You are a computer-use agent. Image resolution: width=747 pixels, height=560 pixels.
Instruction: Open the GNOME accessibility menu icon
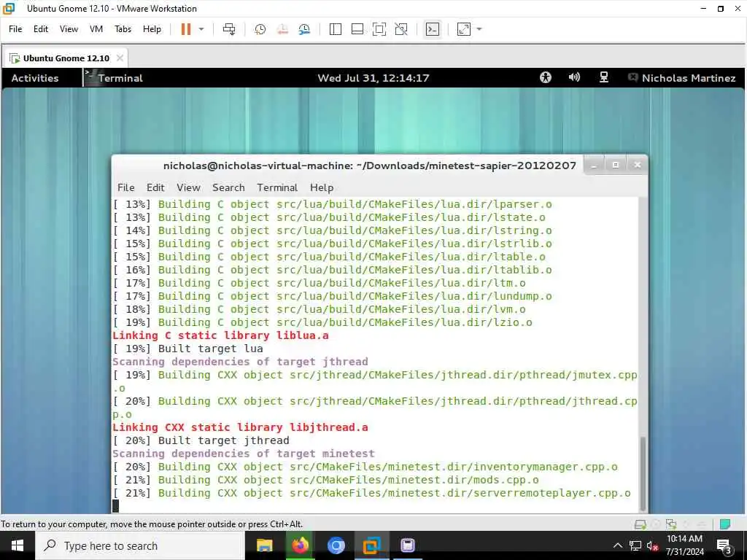(x=546, y=77)
